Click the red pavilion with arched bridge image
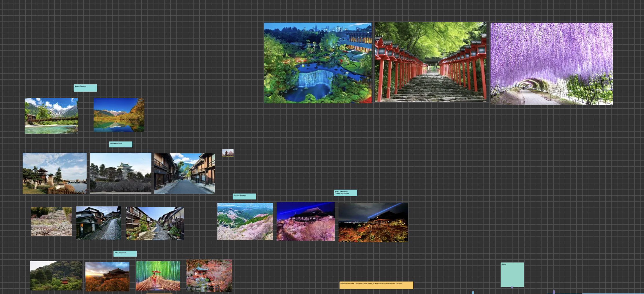Image resolution: width=644 pixels, height=294 pixels. point(209,275)
